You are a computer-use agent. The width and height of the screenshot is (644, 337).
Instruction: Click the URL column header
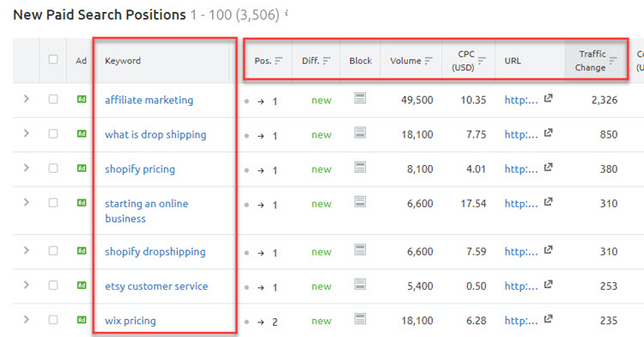pos(512,61)
